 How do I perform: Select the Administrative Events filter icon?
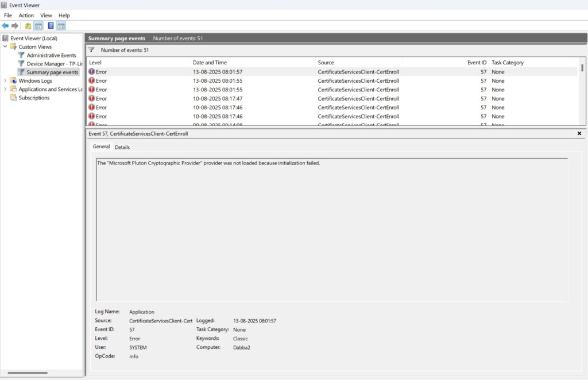(x=21, y=55)
